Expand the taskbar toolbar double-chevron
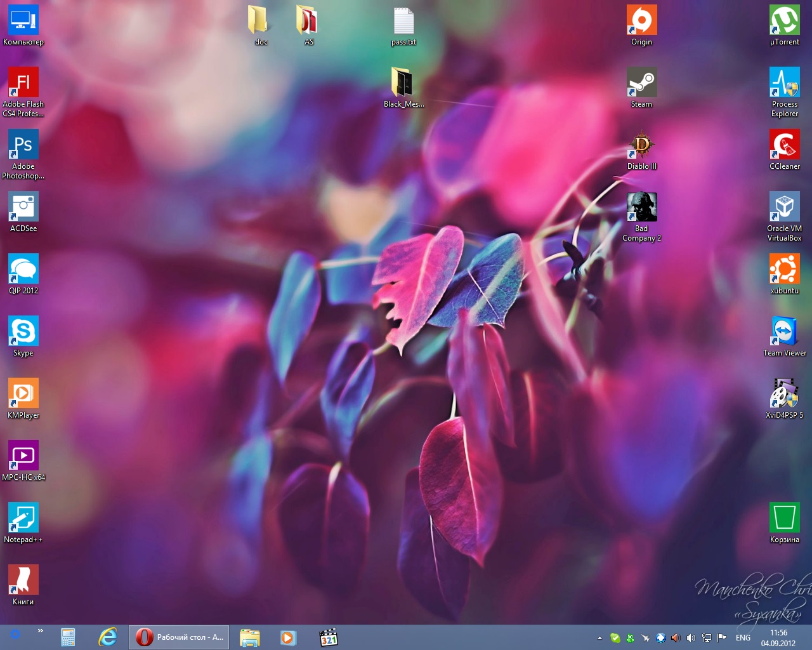 pyautogui.click(x=41, y=631)
